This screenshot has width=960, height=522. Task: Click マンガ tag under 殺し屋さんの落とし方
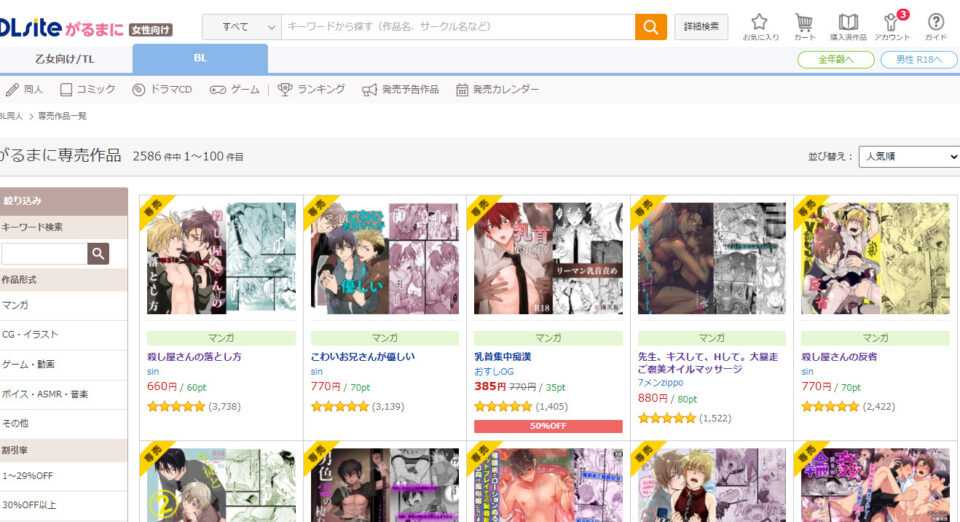[221, 338]
